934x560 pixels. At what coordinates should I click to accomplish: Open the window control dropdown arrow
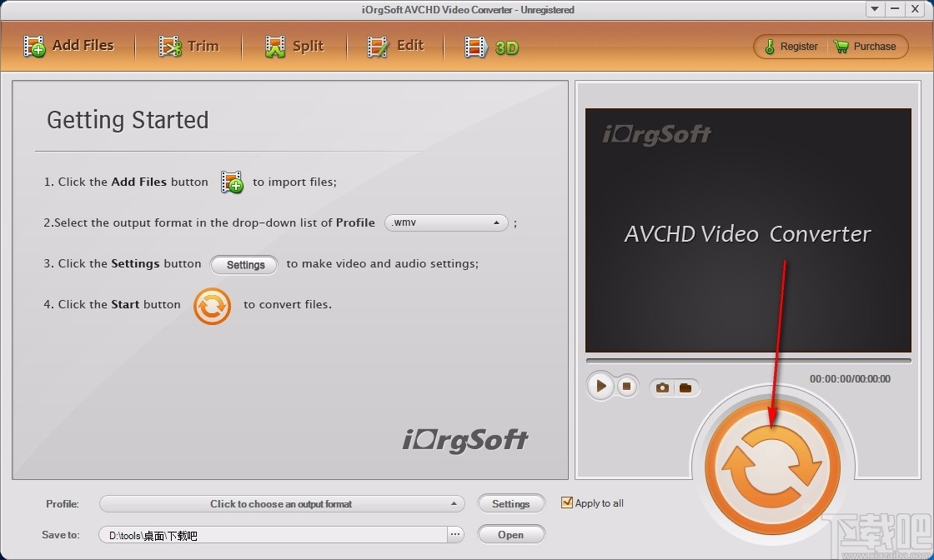pos(873,9)
